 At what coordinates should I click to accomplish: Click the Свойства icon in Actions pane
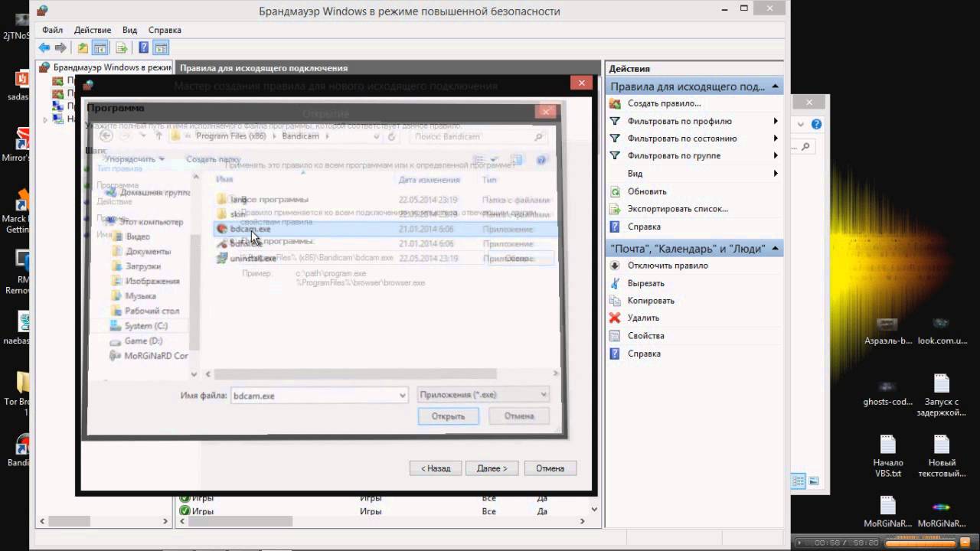pos(614,336)
